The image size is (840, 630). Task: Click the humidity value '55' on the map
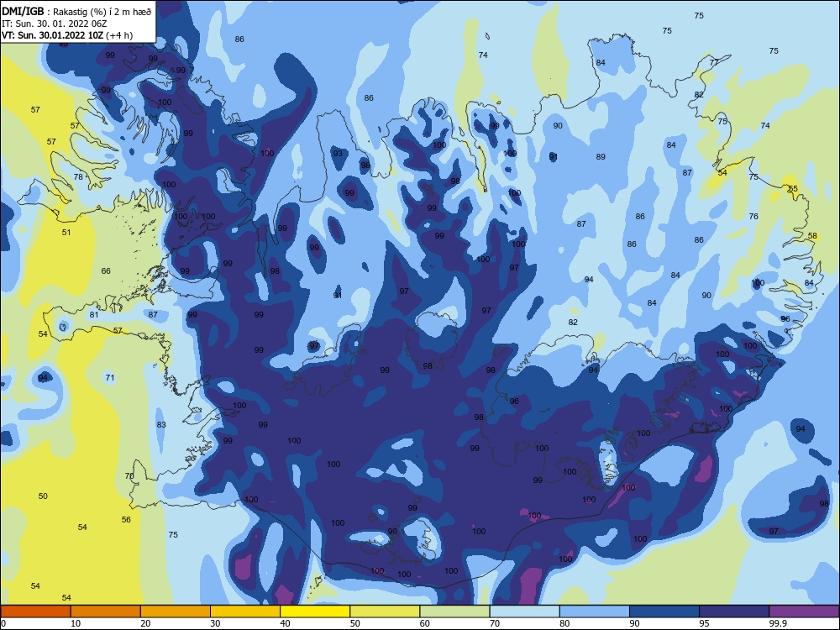(x=794, y=188)
